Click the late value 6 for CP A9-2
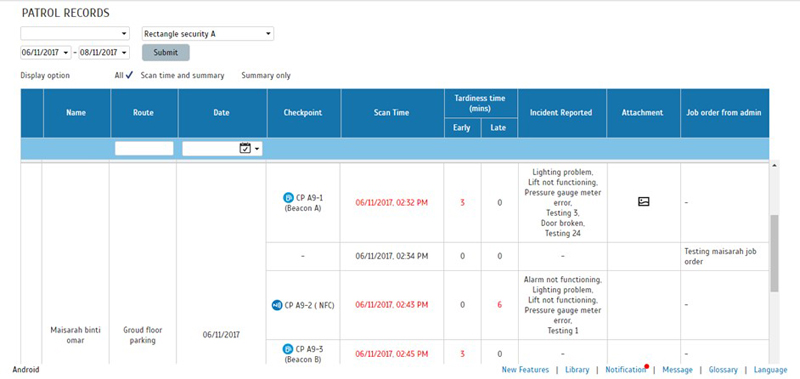 (499, 305)
